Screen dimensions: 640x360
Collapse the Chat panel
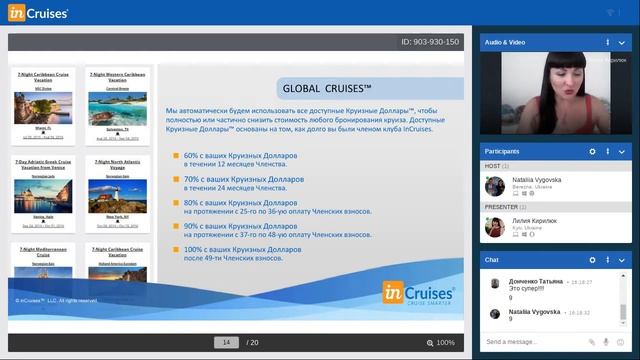point(622,260)
